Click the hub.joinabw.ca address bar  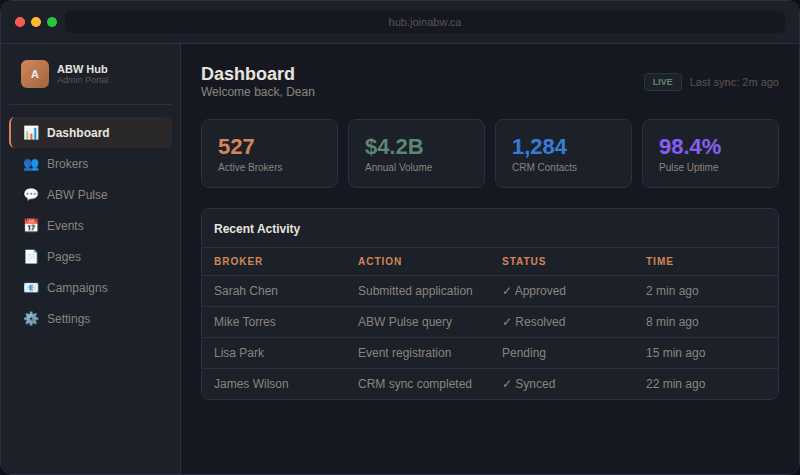[424, 22]
